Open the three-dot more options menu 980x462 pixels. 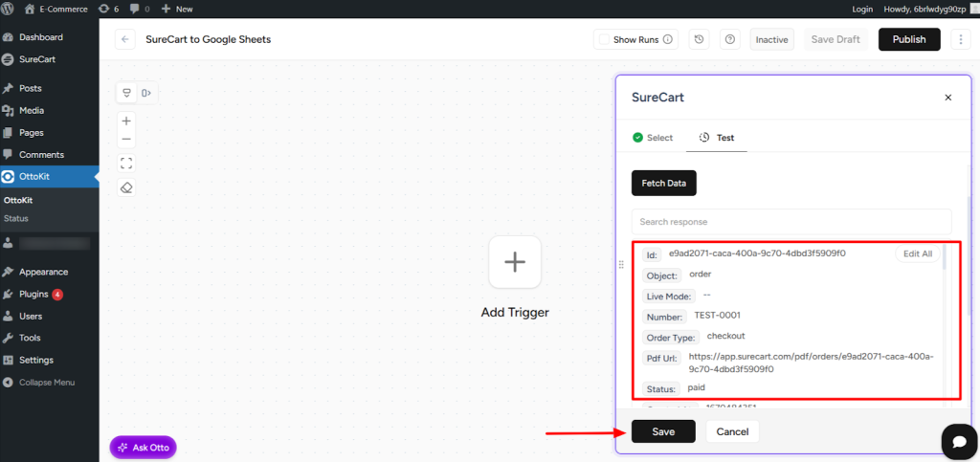958,39
